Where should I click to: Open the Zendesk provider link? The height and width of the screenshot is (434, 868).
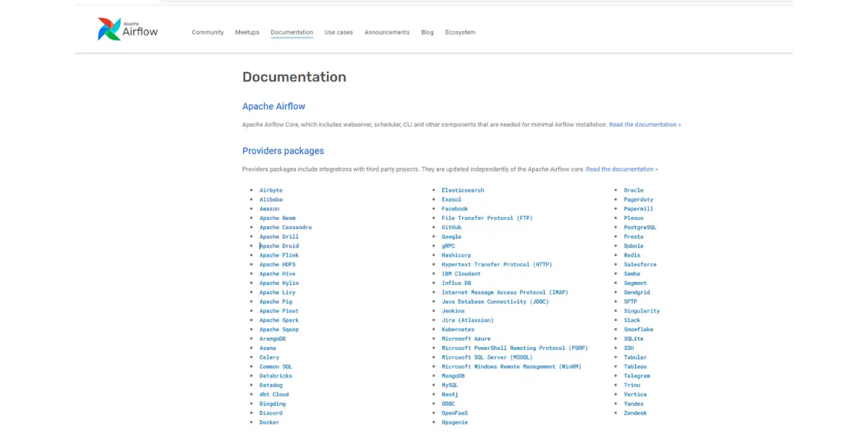(x=636, y=413)
